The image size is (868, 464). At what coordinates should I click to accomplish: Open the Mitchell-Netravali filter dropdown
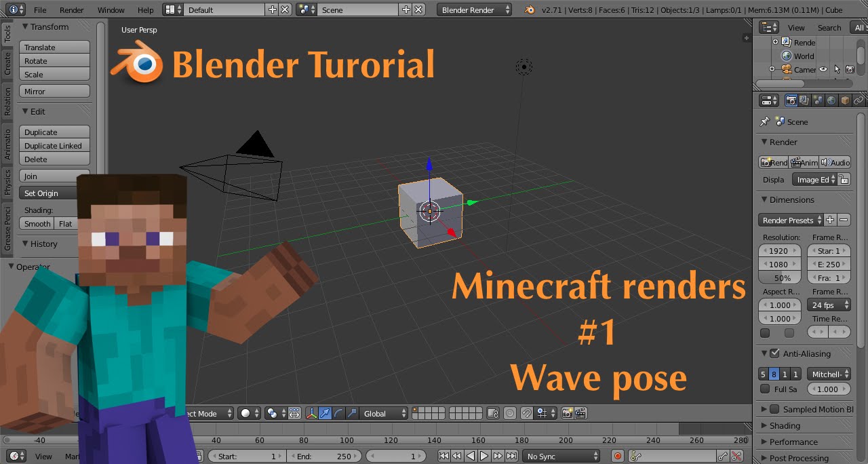[x=828, y=374]
